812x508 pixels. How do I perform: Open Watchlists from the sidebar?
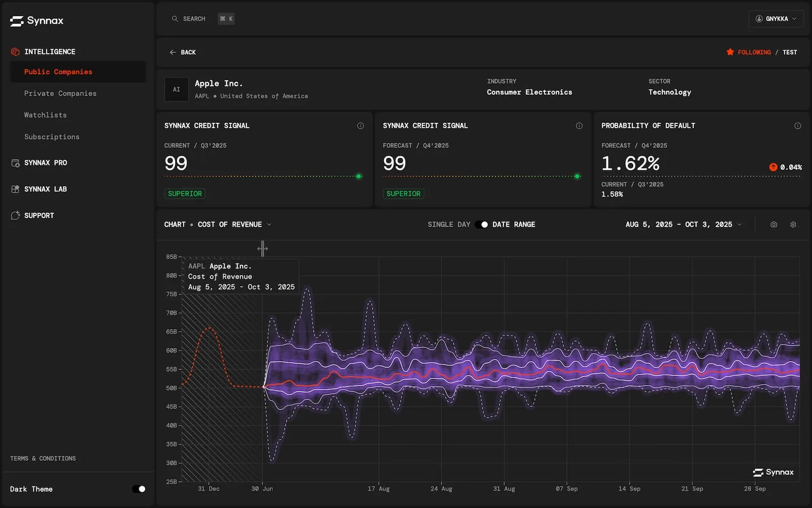(45, 115)
